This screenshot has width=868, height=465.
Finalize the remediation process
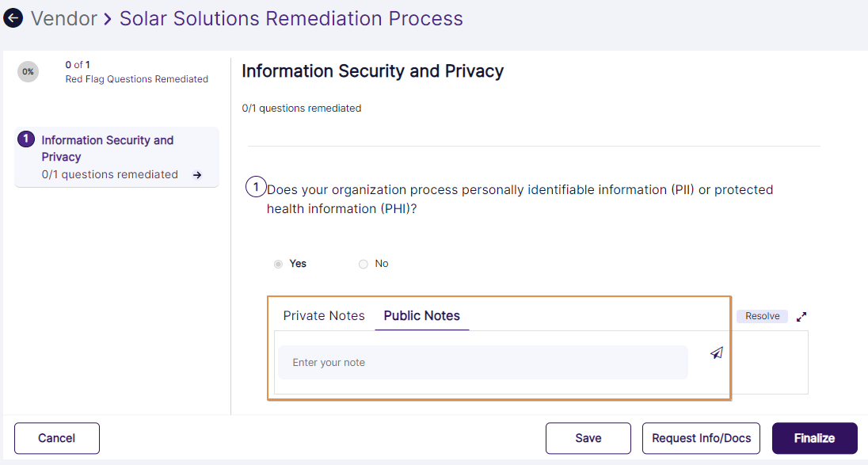point(814,438)
